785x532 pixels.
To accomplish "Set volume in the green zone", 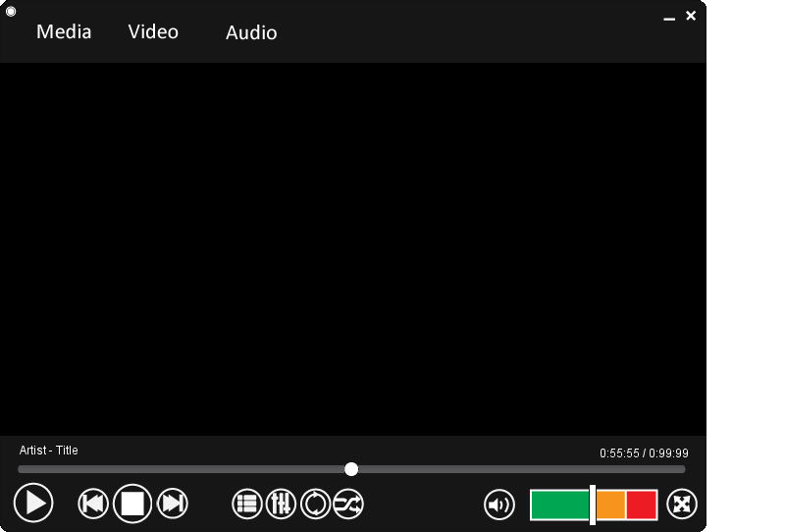I will tap(560, 505).
